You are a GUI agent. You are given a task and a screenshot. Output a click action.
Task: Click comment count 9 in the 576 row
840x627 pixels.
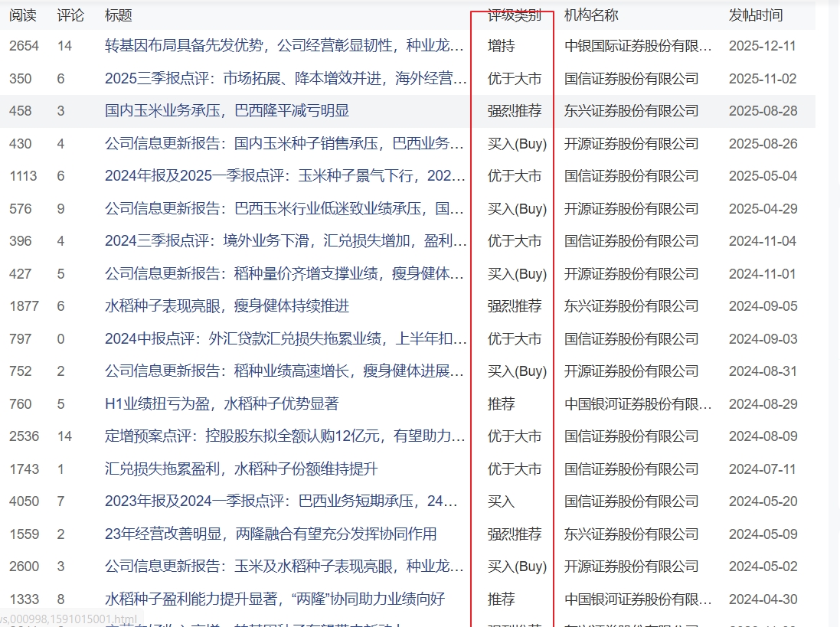(60, 209)
